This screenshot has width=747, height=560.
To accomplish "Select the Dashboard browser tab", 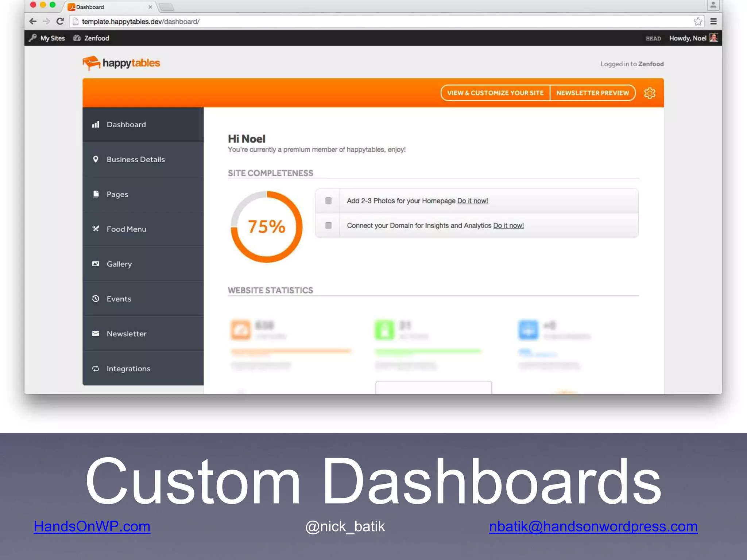I will 109,7.
